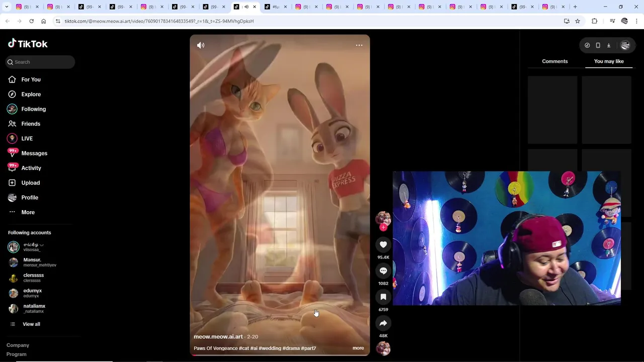
Task: Click the spinning sound disc avatar
Action: tap(383, 348)
